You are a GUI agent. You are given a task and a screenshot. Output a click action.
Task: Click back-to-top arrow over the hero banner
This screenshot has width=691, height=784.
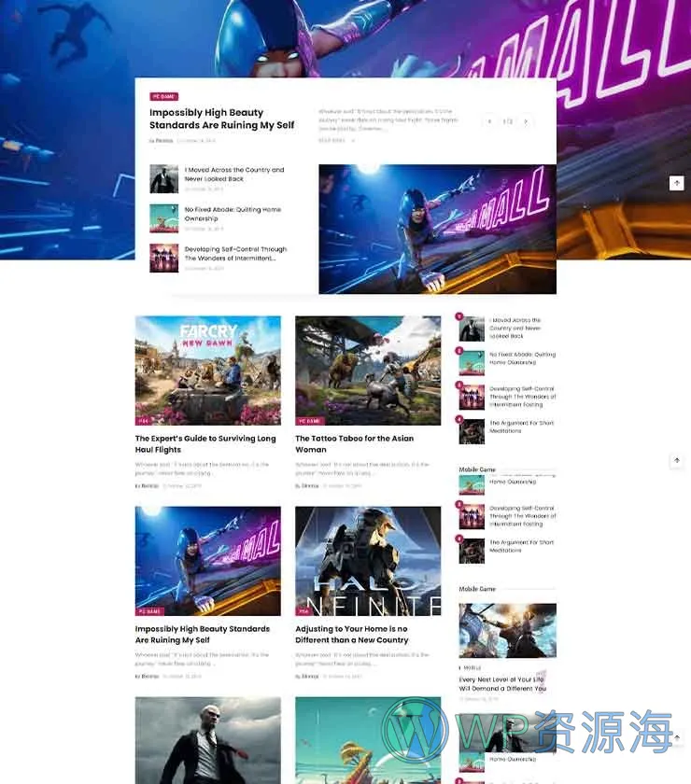(676, 183)
